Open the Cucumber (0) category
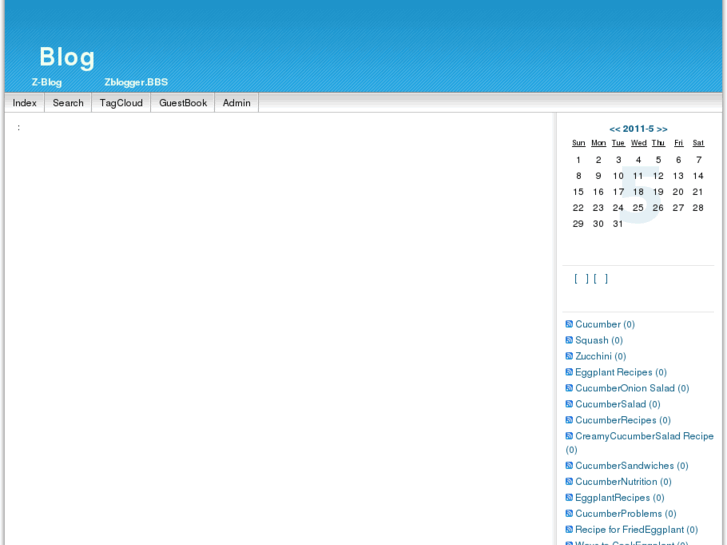727x545 pixels. (605, 324)
